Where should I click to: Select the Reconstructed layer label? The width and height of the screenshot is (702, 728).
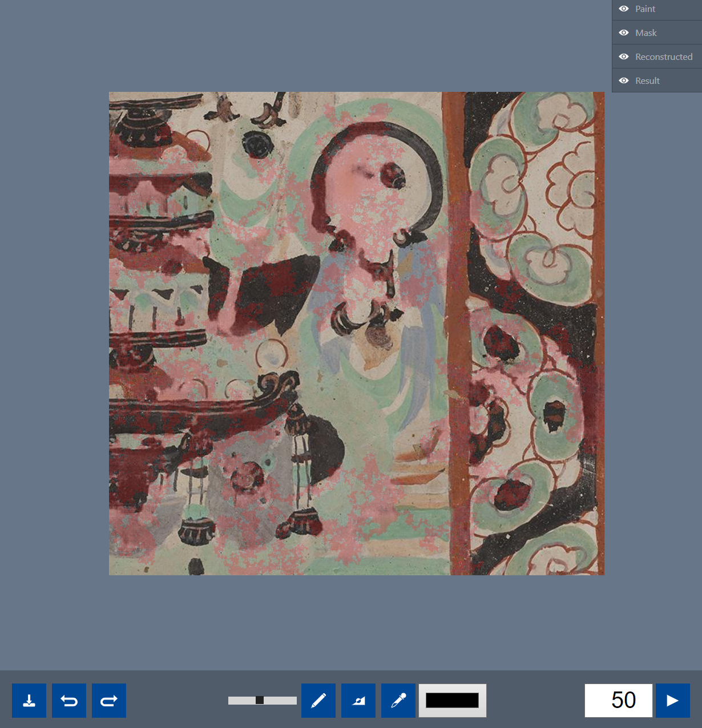coord(664,56)
